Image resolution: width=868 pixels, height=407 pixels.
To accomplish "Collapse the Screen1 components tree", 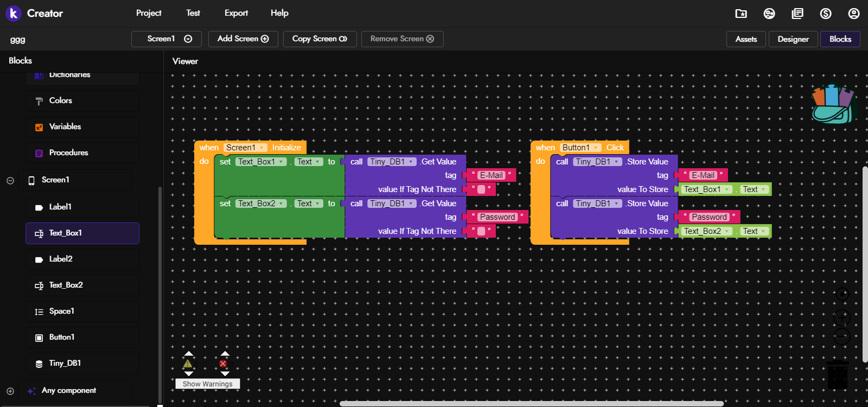I will tap(10, 181).
